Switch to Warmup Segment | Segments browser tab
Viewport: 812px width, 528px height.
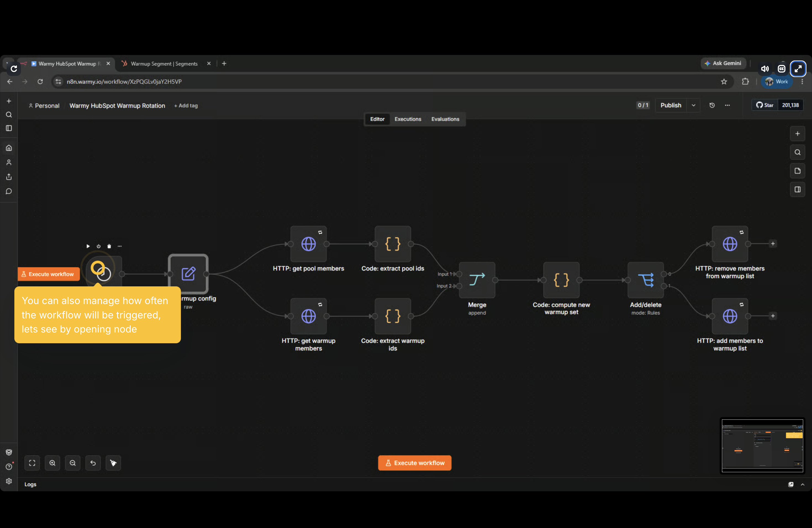tap(164, 64)
